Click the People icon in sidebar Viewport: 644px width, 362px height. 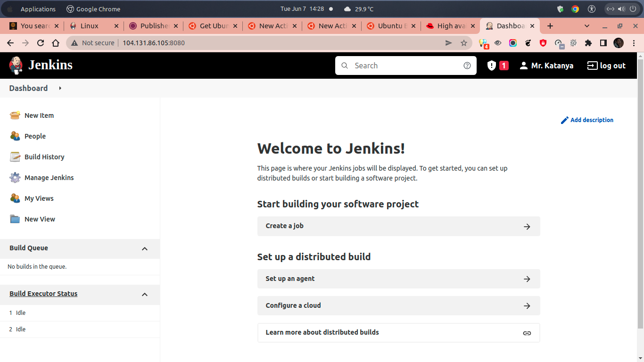[15, 136]
